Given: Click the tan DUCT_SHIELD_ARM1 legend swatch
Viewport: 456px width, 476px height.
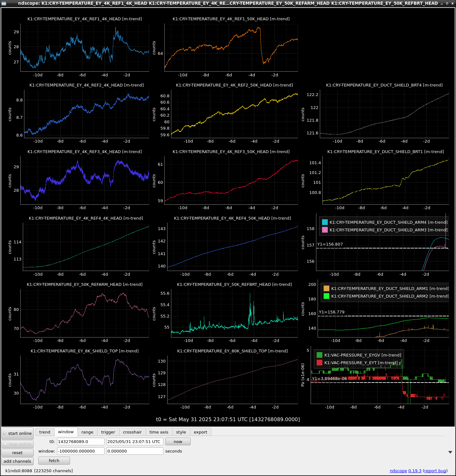Looking at the screenshot, I should click(326, 288).
